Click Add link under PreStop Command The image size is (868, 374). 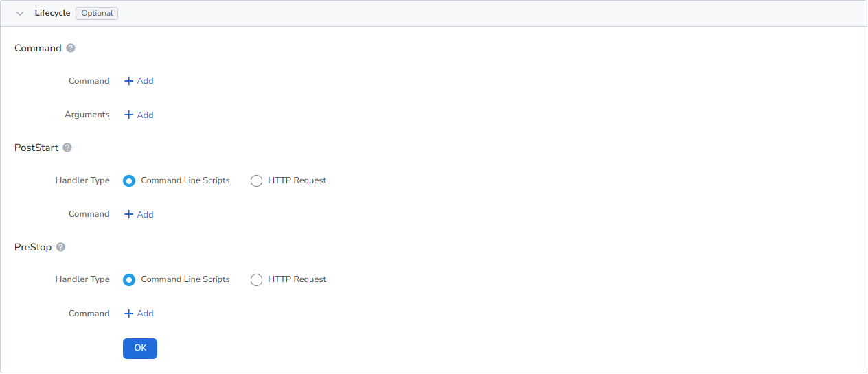point(145,314)
